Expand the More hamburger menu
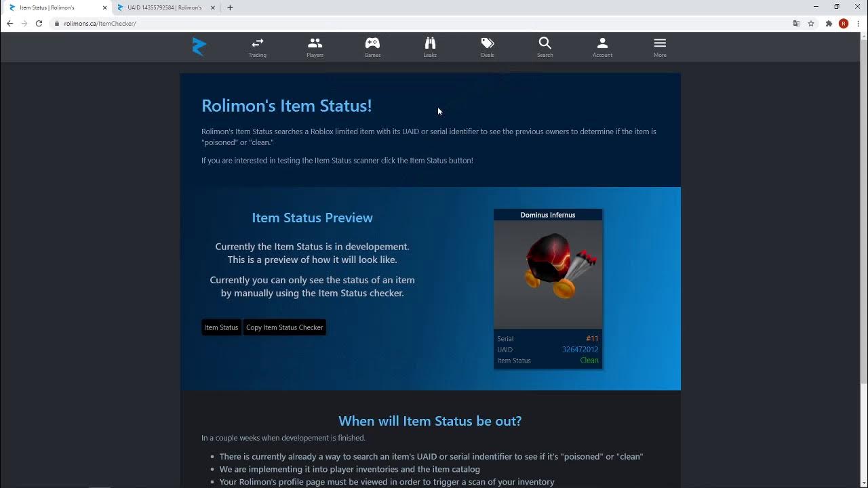This screenshot has width=868, height=488. (660, 47)
